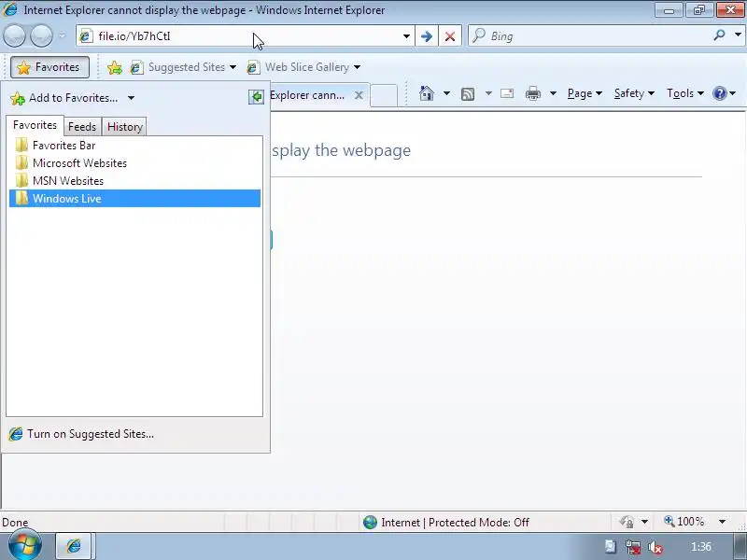The width and height of the screenshot is (747, 560).
Task: Expand the feeds dropdown arrow
Action: coord(488,93)
